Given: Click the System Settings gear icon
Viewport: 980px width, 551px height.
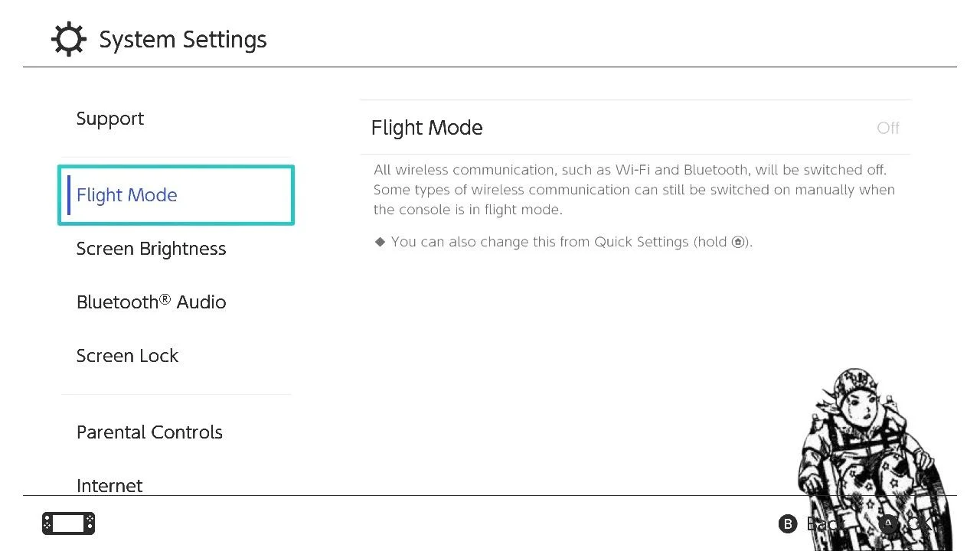Looking at the screenshot, I should click(68, 40).
